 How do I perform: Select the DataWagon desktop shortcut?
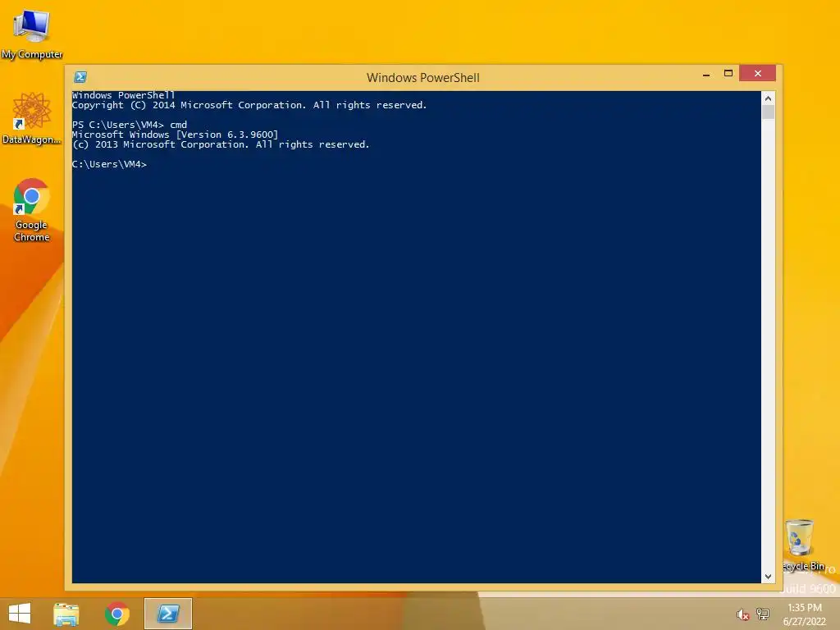pos(32,118)
